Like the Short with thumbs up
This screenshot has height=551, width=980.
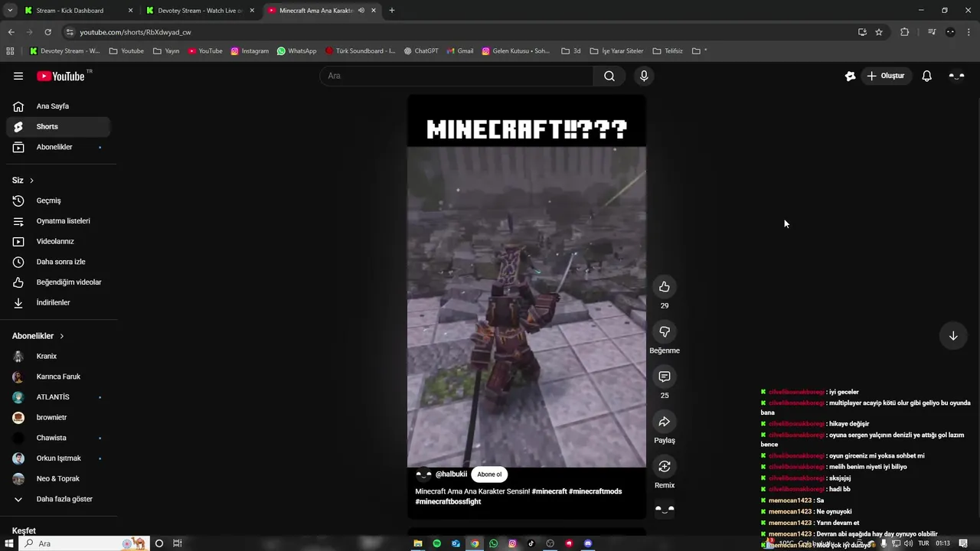click(x=665, y=287)
